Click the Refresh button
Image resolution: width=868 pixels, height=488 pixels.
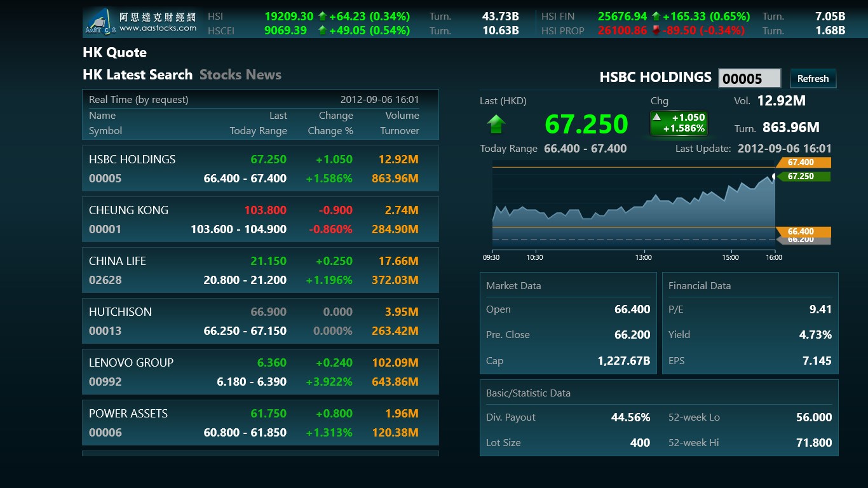(813, 79)
